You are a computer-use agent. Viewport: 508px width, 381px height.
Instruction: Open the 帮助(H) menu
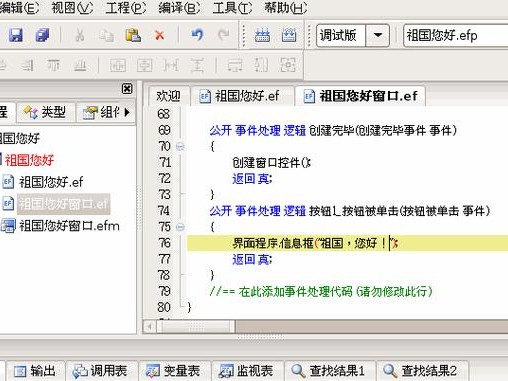pos(286,7)
